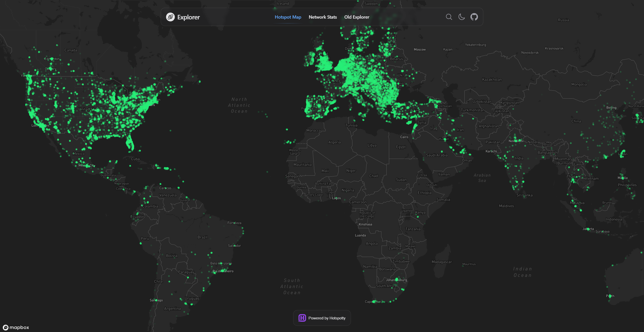This screenshot has height=332, width=644.
Task: Open the GitHub repository icon
Action: pyautogui.click(x=474, y=17)
